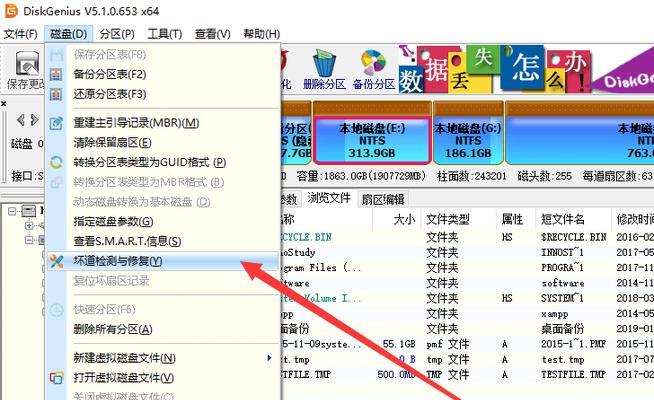Click the wrench icon for 坏道检测与修复
This screenshot has width=654, height=400.
coord(56,261)
